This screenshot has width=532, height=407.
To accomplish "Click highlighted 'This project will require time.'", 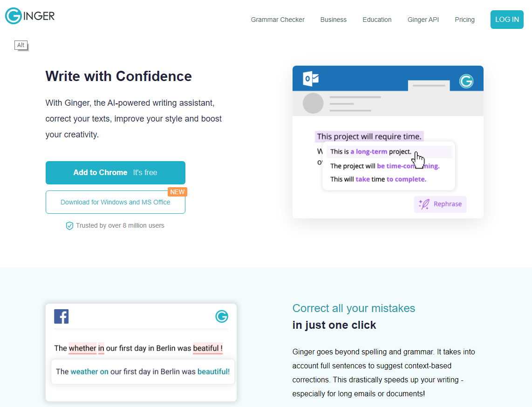I will tap(369, 136).
